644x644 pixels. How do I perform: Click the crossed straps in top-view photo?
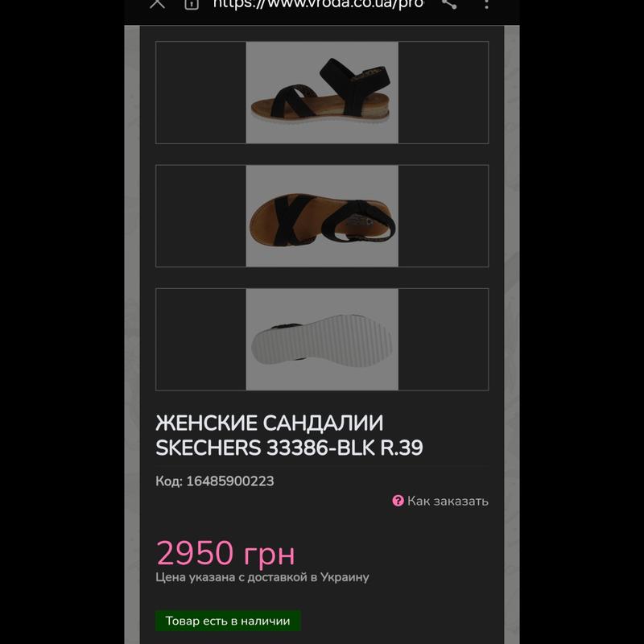pos(287,220)
